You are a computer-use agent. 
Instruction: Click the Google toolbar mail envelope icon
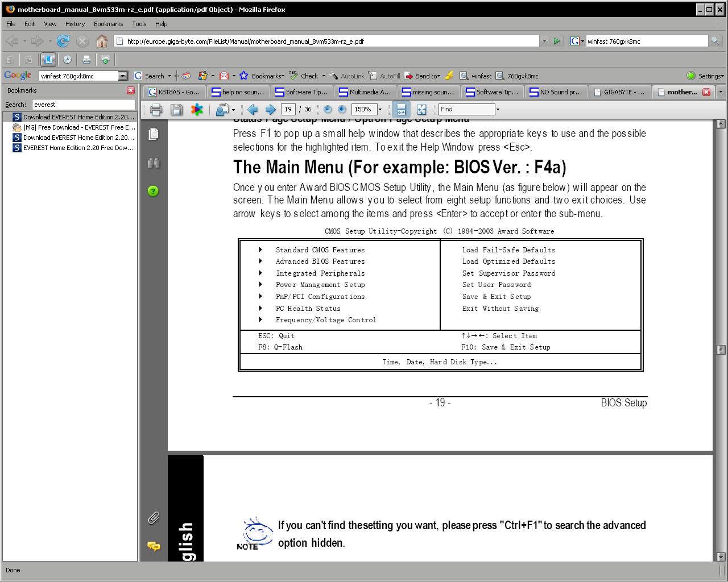coord(224,76)
